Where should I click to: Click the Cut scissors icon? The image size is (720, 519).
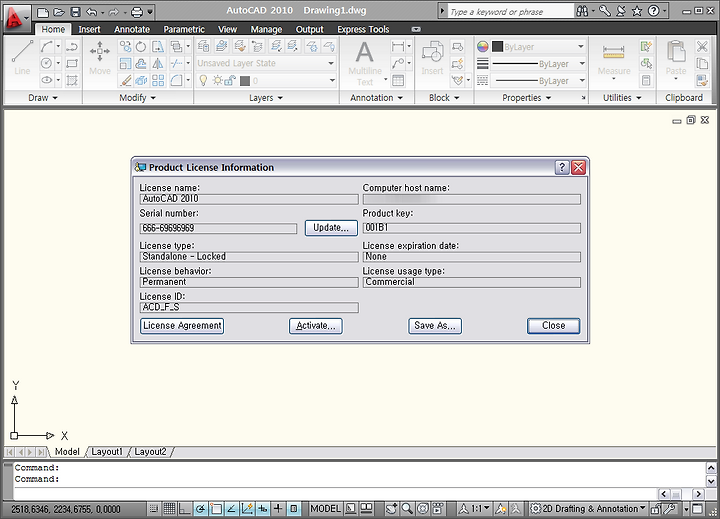pos(702,46)
